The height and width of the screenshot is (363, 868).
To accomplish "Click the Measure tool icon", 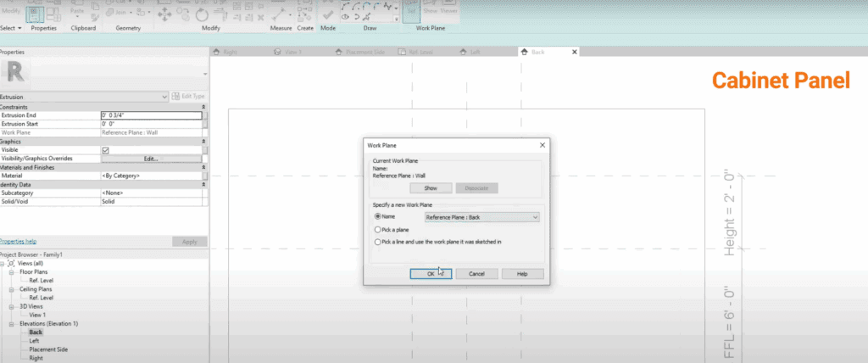I will click(x=278, y=14).
